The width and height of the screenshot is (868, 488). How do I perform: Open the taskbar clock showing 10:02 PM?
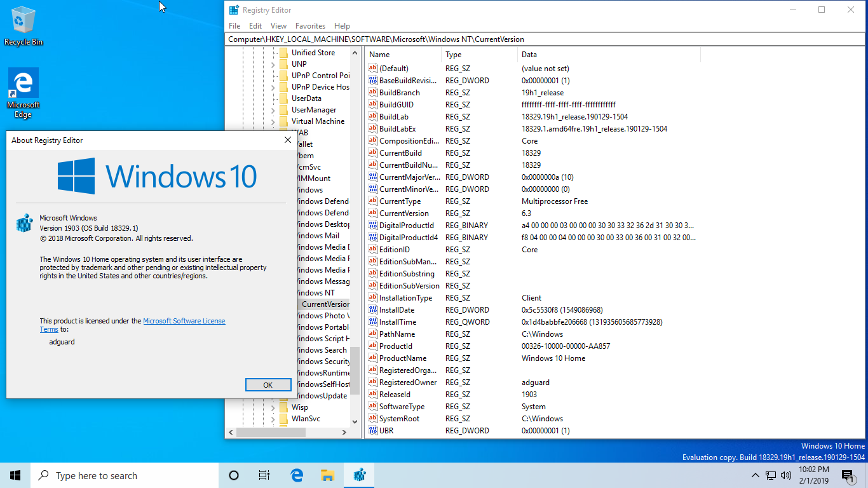click(814, 475)
